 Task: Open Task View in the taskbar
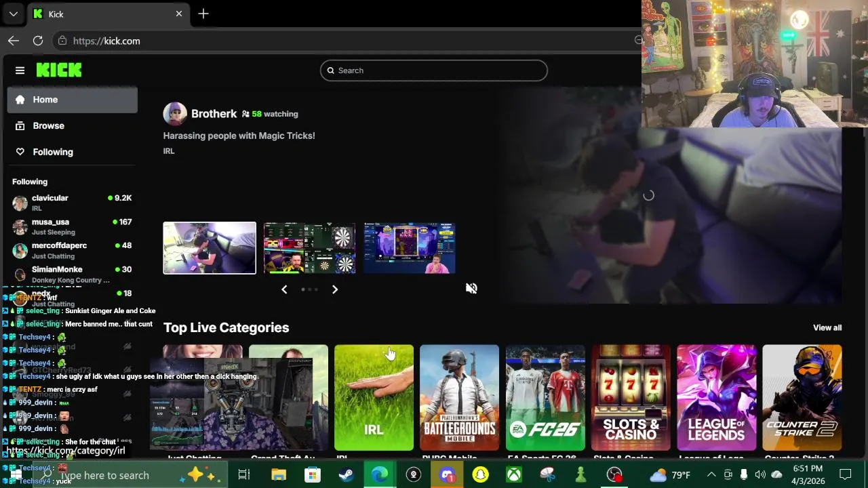(x=244, y=475)
